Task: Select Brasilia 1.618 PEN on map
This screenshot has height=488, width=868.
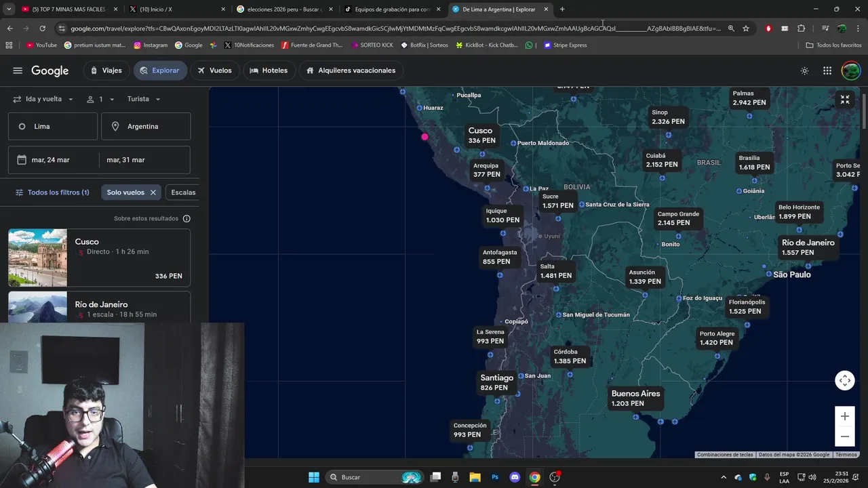Action: point(754,163)
